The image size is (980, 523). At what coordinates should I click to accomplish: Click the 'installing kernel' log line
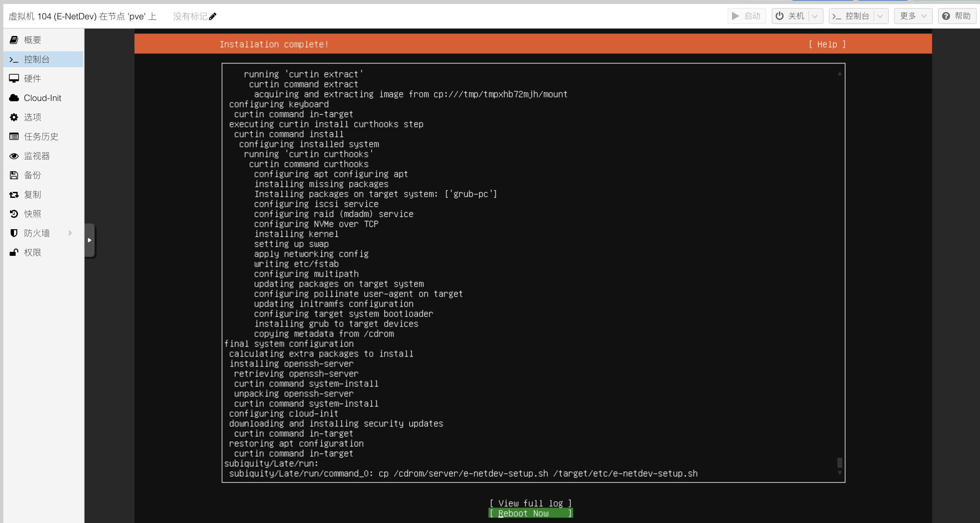tap(296, 234)
